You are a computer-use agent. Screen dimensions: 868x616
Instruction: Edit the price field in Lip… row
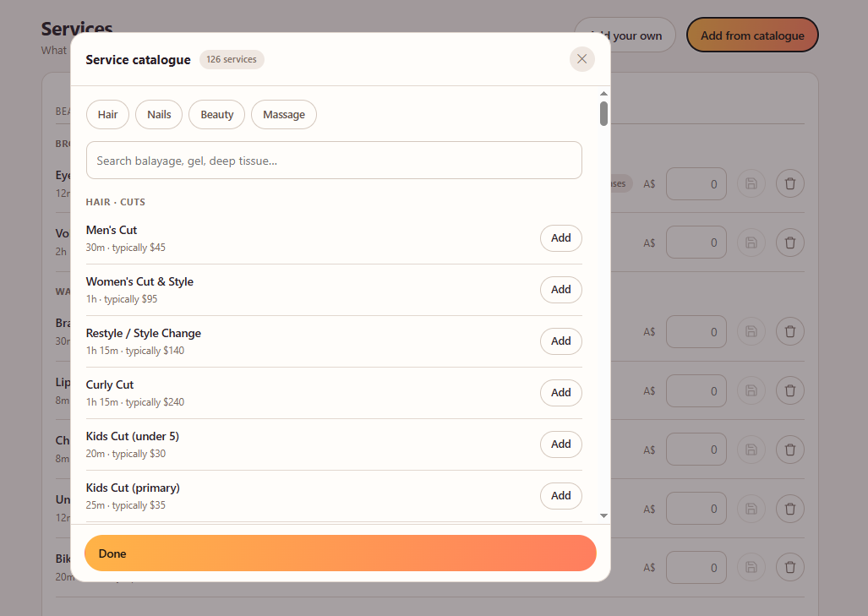tap(696, 390)
